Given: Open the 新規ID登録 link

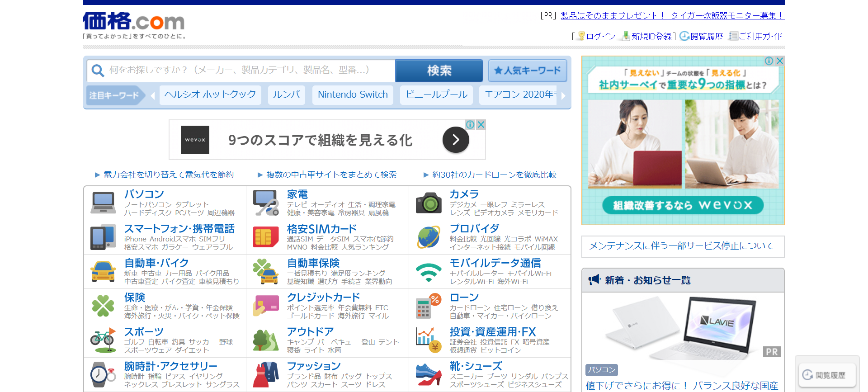Looking at the screenshot, I should click(x=651, y=37).
